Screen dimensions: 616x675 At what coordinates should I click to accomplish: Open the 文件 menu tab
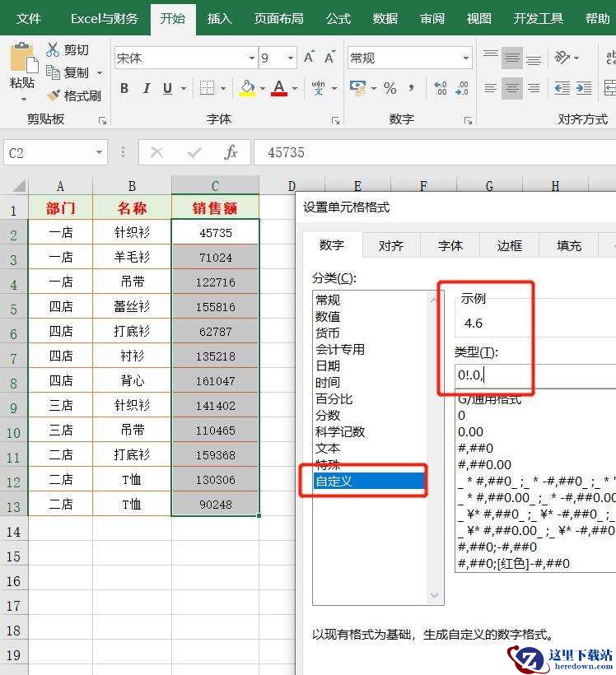29,18
